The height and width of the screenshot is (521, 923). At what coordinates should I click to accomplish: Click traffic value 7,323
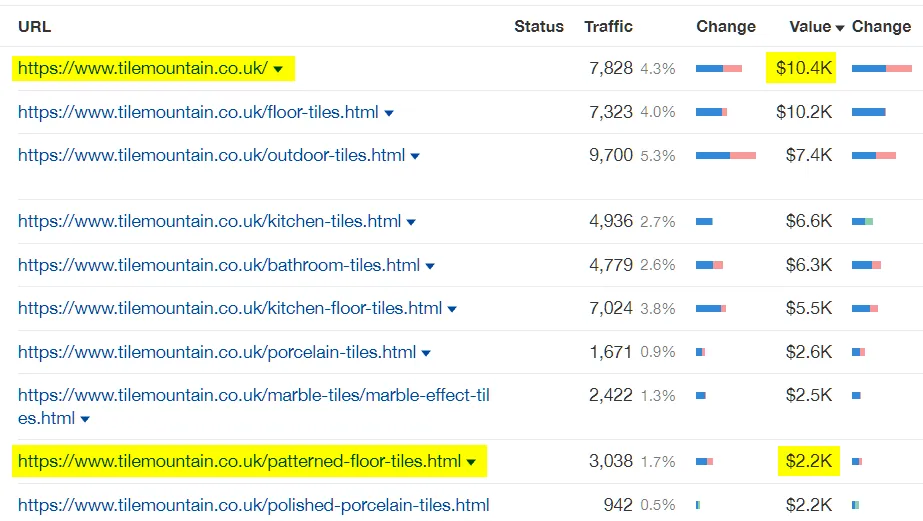tap(610, 112)
